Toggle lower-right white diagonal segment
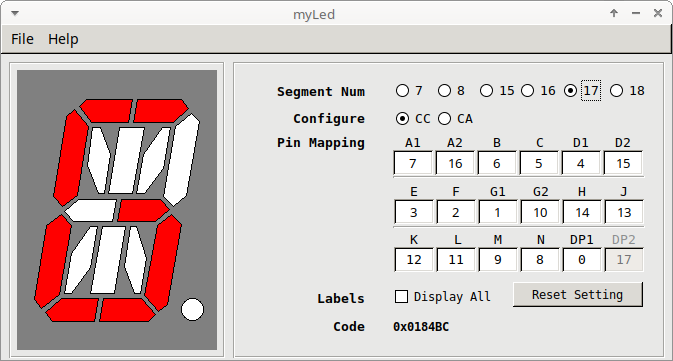Image resolution: width=673 pixels, height=361 pixels. [x=136, y=260]
